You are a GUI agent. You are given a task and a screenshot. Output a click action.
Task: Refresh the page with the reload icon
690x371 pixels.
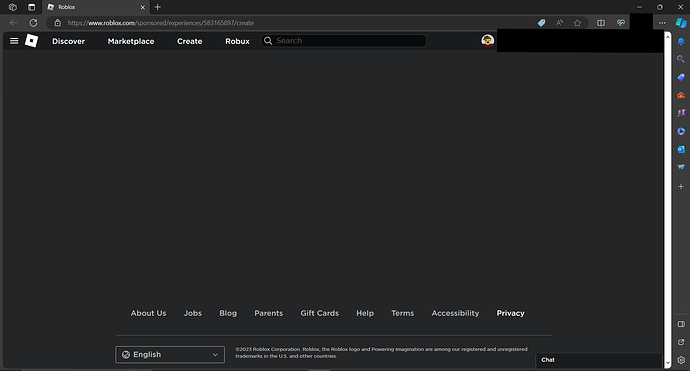point(33,23)
